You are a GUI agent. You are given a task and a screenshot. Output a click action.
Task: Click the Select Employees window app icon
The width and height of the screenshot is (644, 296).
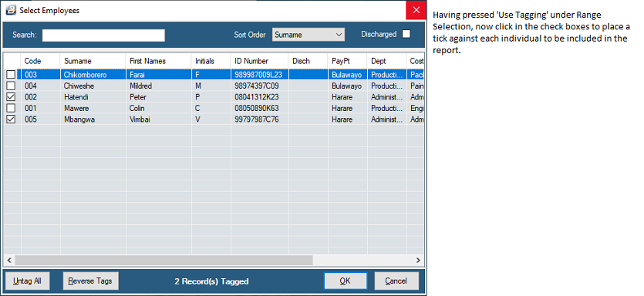point(10,10)
